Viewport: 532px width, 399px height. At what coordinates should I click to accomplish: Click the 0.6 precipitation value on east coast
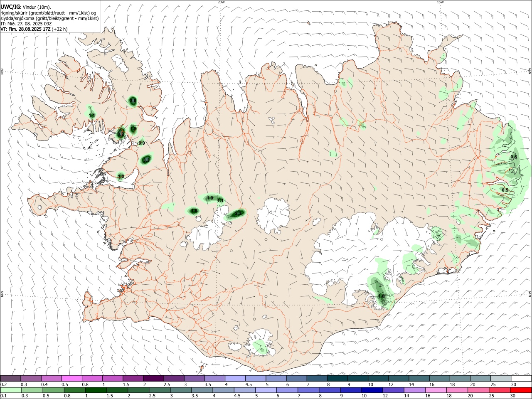coord(514,157)
